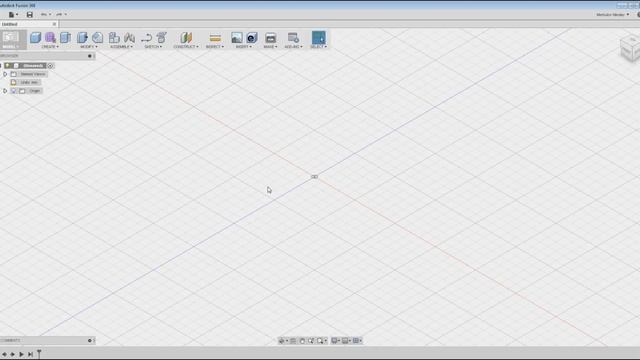The image size is (640, 360).
Task: Open the SKETCH dropdown menu
Action: [153, 47]
